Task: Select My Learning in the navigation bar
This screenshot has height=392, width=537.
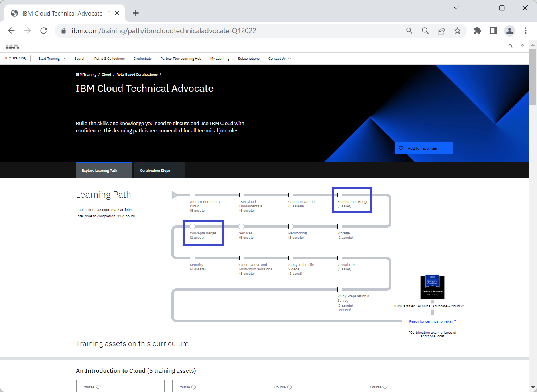Action: pyautogui.click(x=220, y=58)
